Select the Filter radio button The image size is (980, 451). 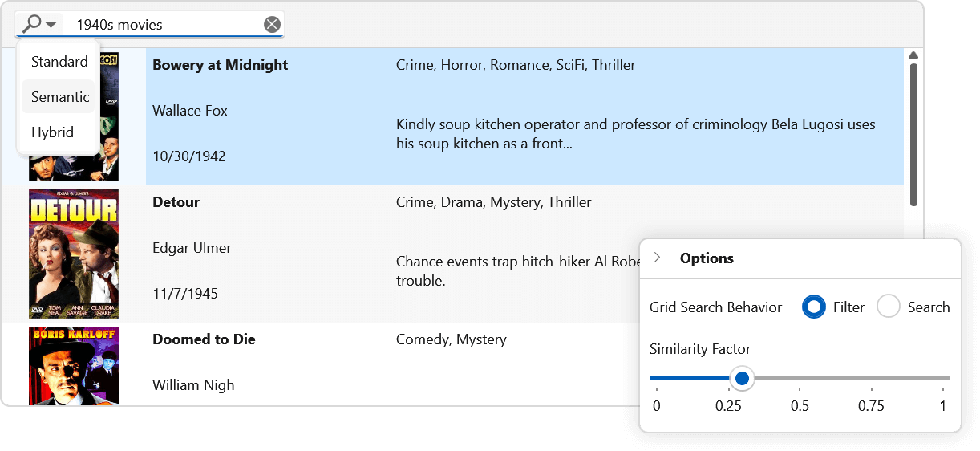coord(814,307)
